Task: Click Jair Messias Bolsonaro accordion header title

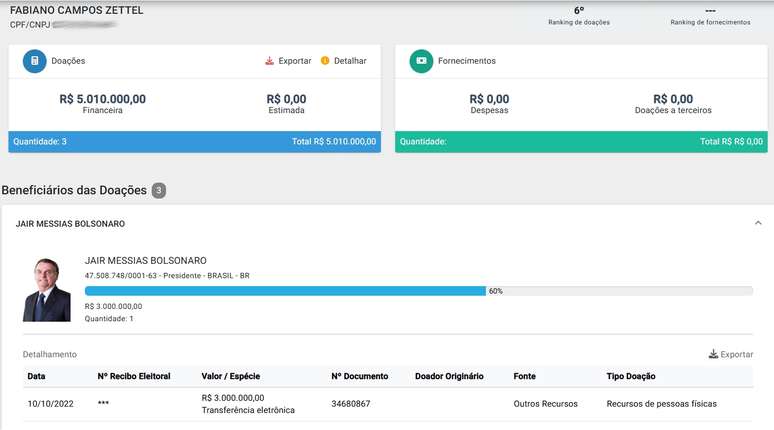Action: [70, 224]
